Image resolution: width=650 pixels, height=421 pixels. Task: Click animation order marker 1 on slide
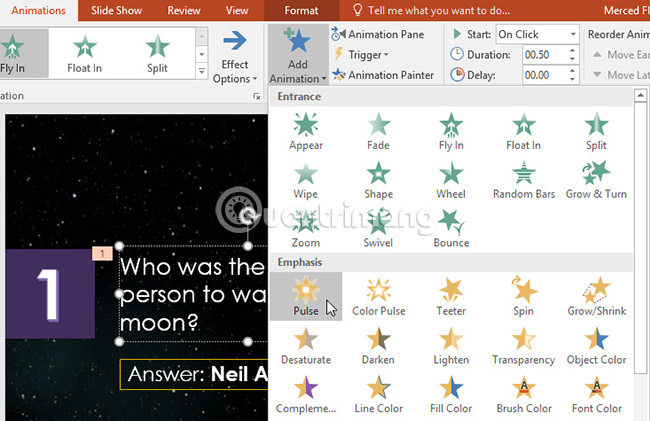[x=102, y=254]
